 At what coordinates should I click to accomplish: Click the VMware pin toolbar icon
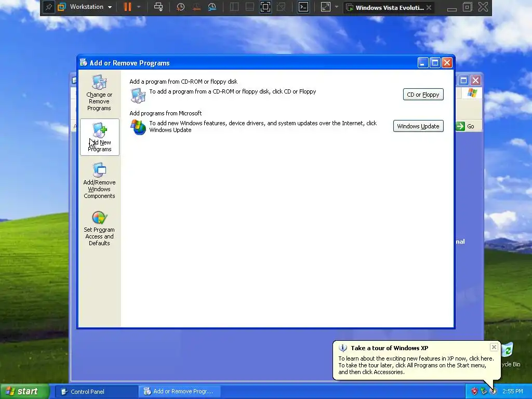tap(48, 7)
